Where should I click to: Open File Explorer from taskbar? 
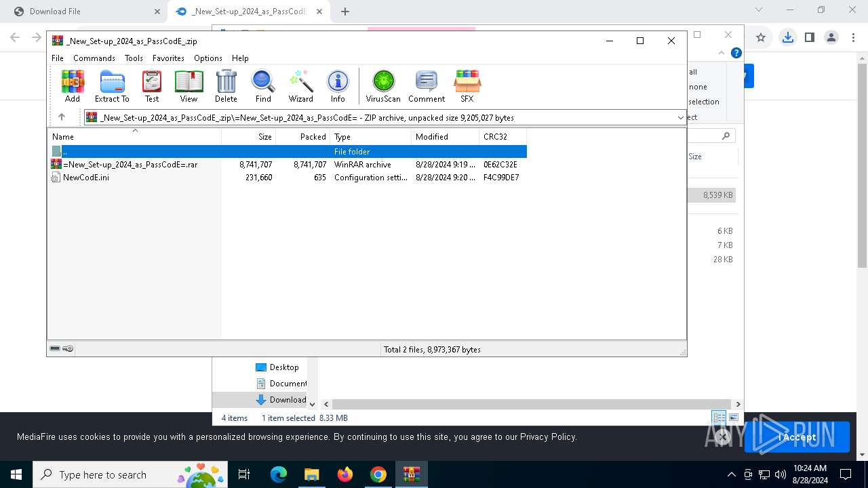[311, 474]
